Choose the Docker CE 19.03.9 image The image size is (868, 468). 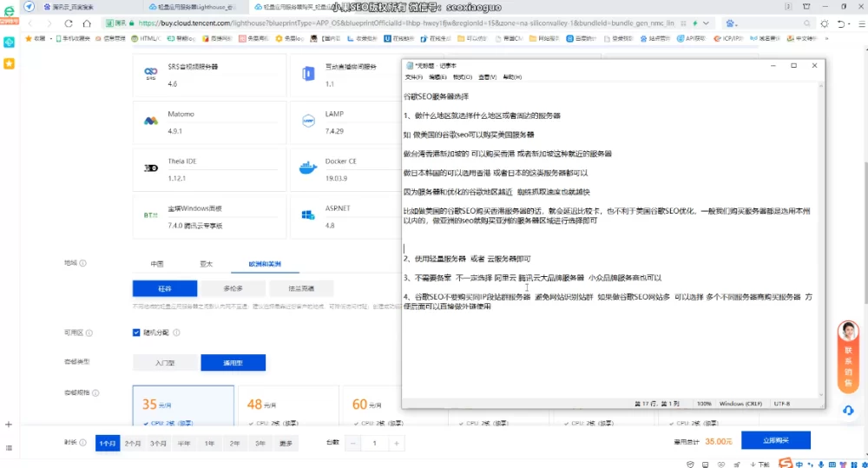point(346,169)
